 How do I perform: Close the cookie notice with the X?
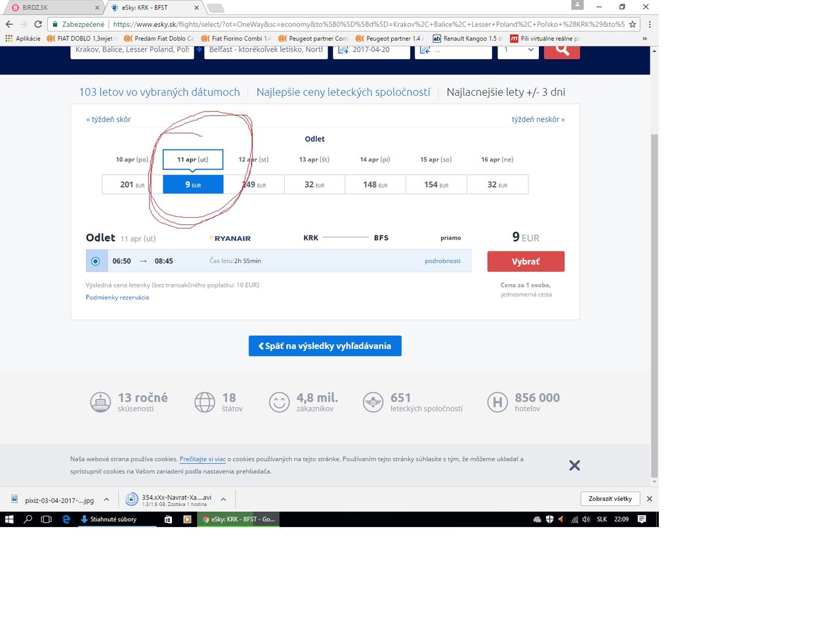(x=574, y=465)
